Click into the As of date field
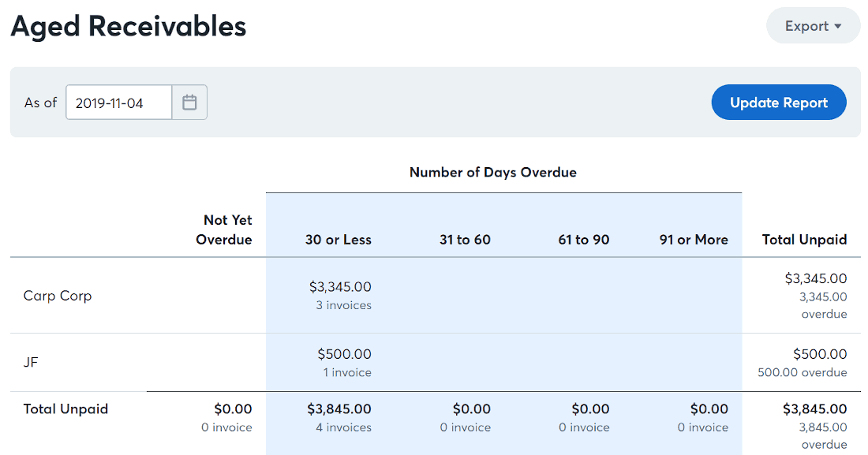Viewport: 868px width, 455px height. [x=119, y=103]
